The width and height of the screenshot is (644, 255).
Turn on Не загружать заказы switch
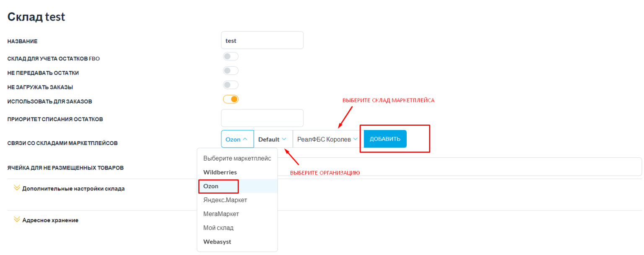[231, 85]
